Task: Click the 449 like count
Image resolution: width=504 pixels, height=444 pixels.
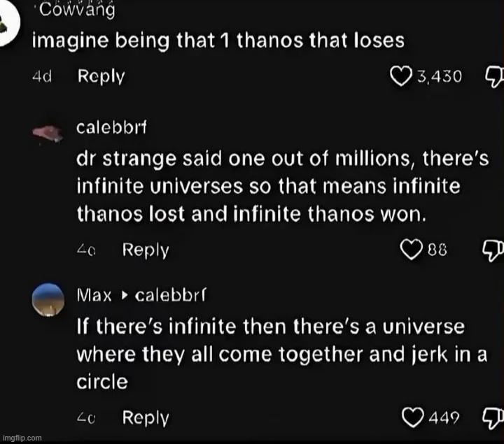Action: pyautogui.click(x=443, y=417)
